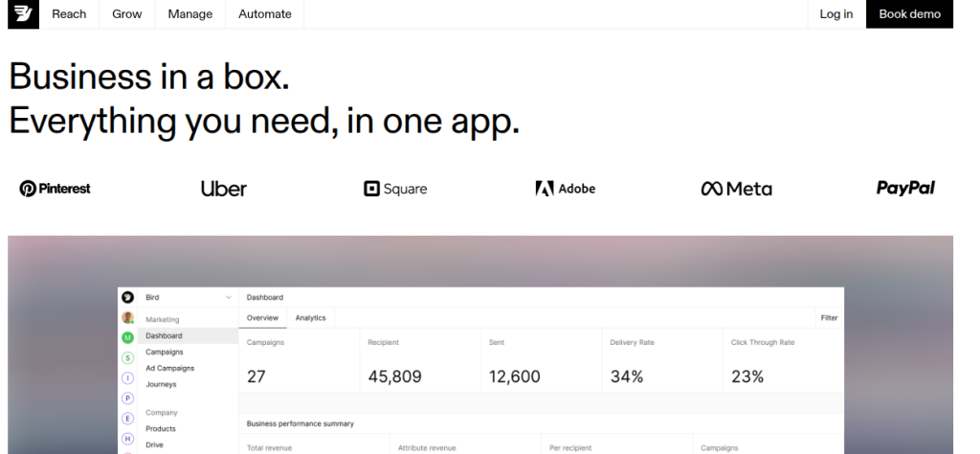Click the Uber logo
The width and height of the screenshot is (980, 454).
click(223, 189)
